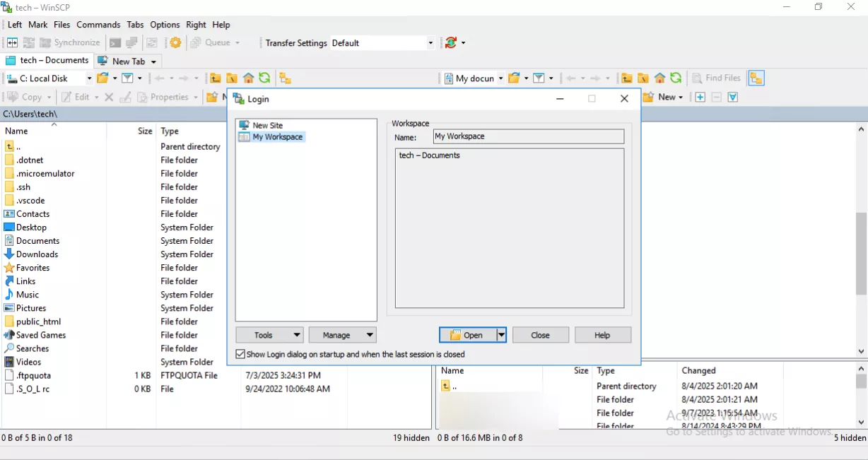This screenshot has width=868, height=460.
Task: Uncheck Show Login dialog on startup
Action: (241, 354)
